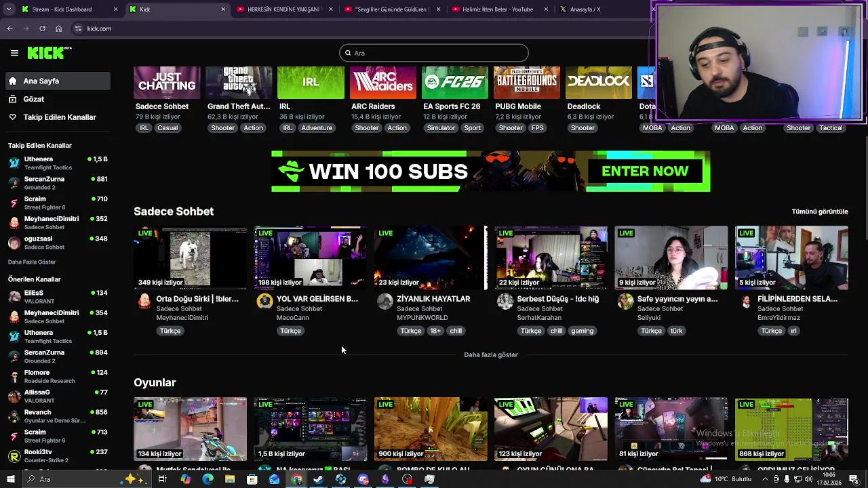The height and width of the screenshot is (488, 868).
Task: Open IRL category thumbnail
Action: pyautogui.click(x=311, y=82)
